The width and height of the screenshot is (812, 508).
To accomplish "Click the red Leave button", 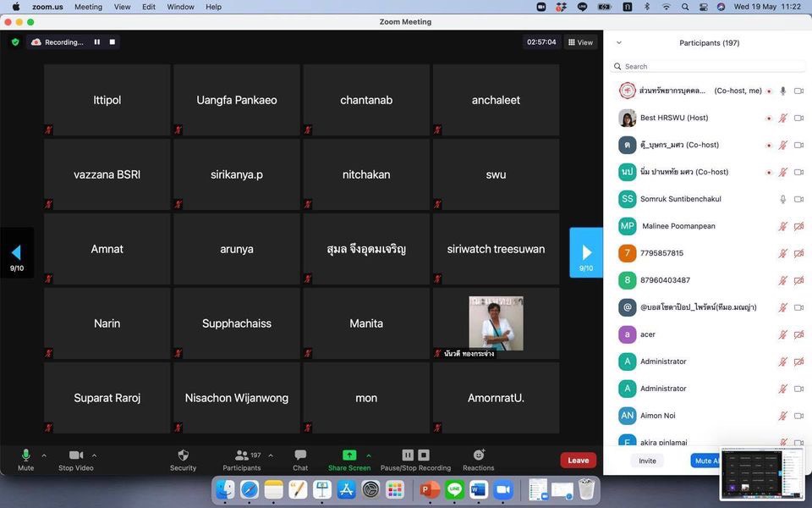I will pyautogui.click(x=578, y=461).
